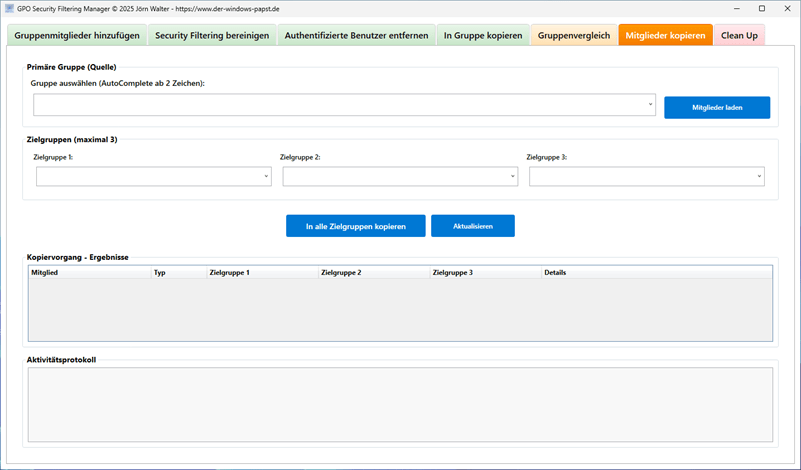Viewport: 801px width, 470px height.
Task: Go to the In Gruppe kopieren tab
Action: [483, 36]
